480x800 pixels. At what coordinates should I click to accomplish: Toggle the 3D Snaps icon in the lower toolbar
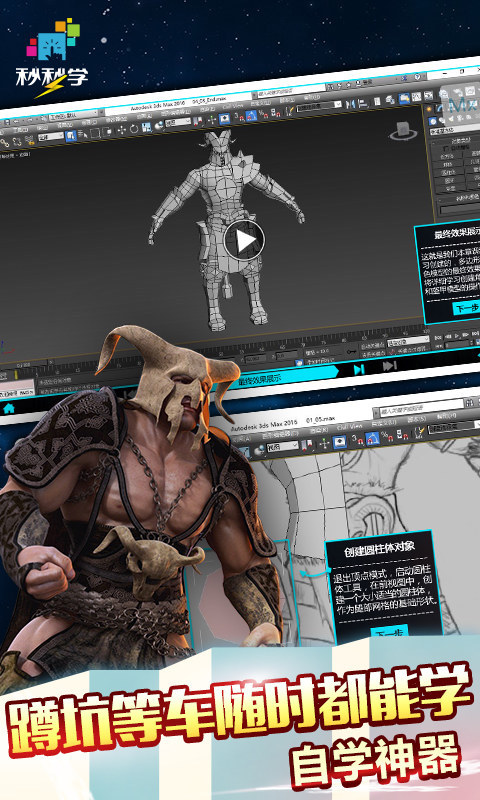[358, 439]
